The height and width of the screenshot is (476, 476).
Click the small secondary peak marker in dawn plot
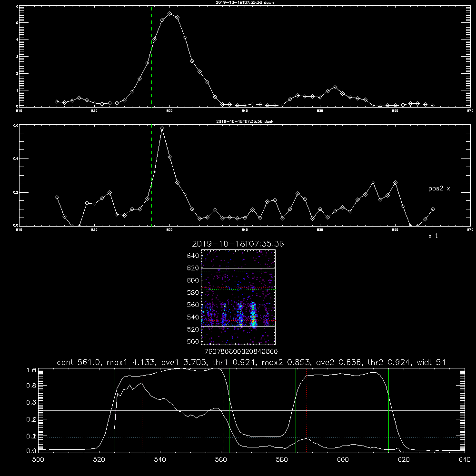pos(335,87)
